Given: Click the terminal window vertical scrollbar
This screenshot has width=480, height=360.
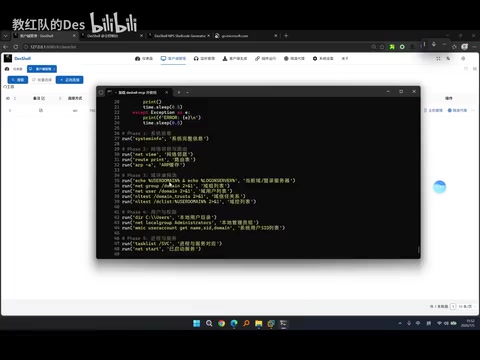Looking at the screenshot, I should pyautogui.click(x=418, y=249).
